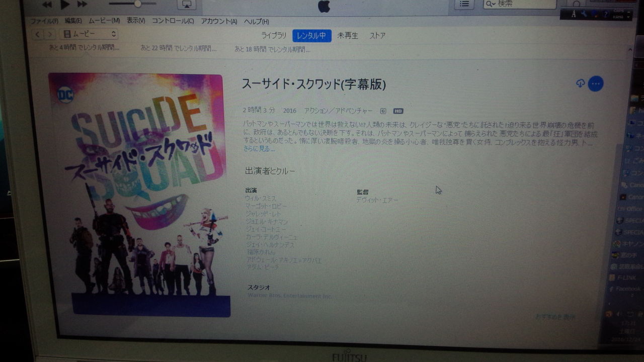Adjust the volume slider knob

click(x=137, y=4)
